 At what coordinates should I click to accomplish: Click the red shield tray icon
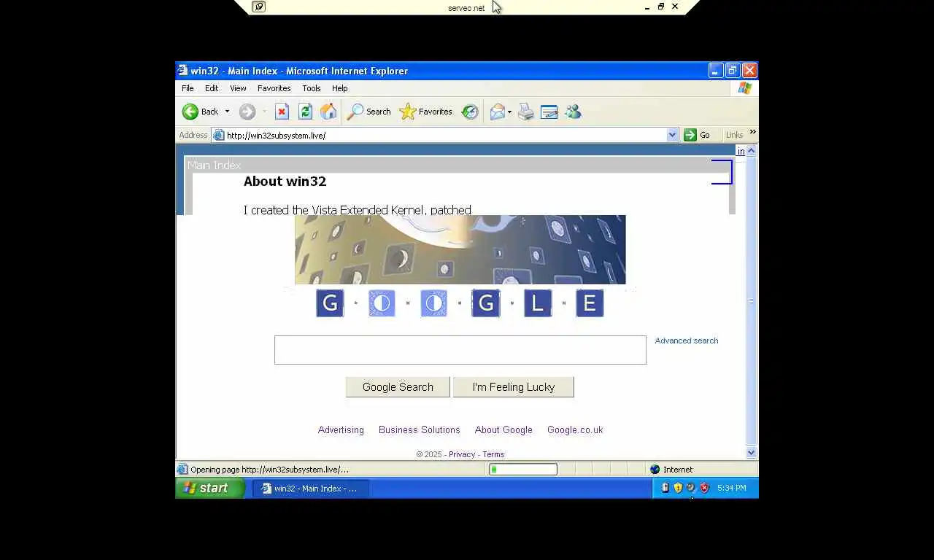pyautogui.click(x=704, y=488)
